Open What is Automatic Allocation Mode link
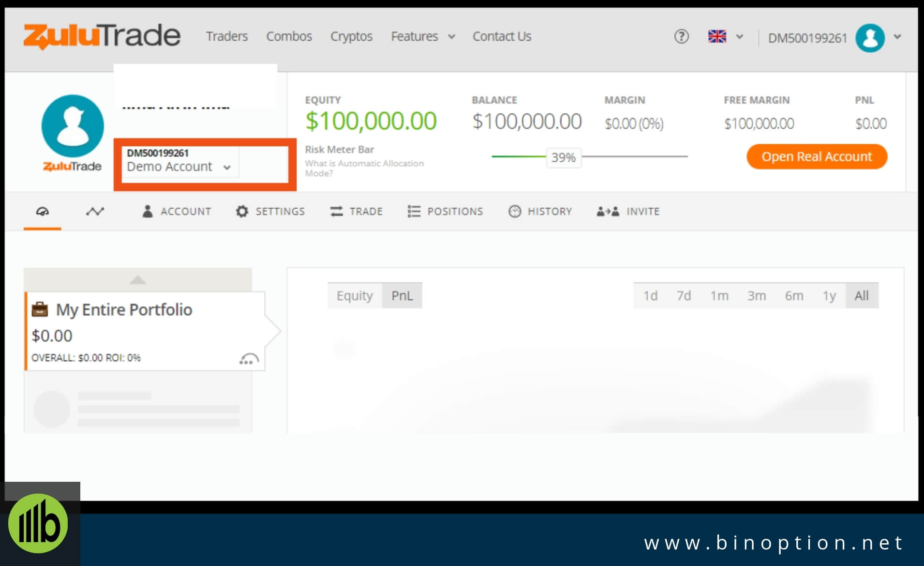 (364, 168)
